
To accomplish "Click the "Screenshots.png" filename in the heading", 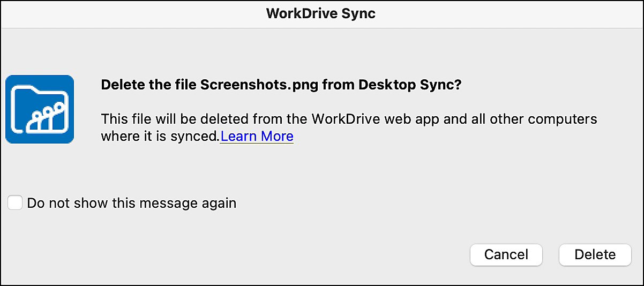I will coord(246,85).
